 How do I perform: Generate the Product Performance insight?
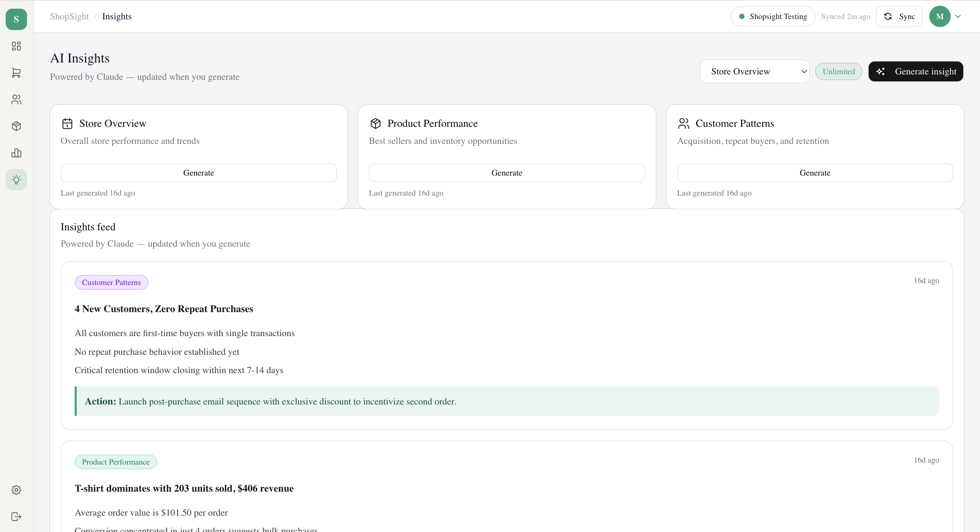tap(507, 173)
